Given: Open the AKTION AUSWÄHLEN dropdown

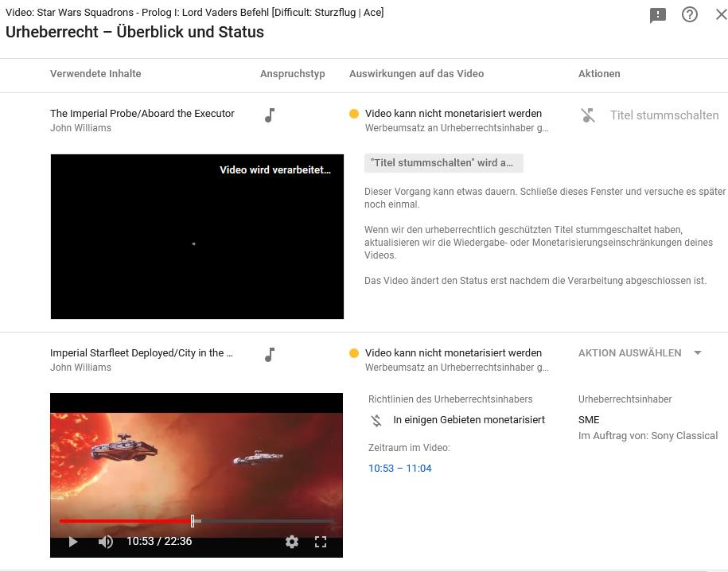Looking at the screenshot, I should pos(629,352).
